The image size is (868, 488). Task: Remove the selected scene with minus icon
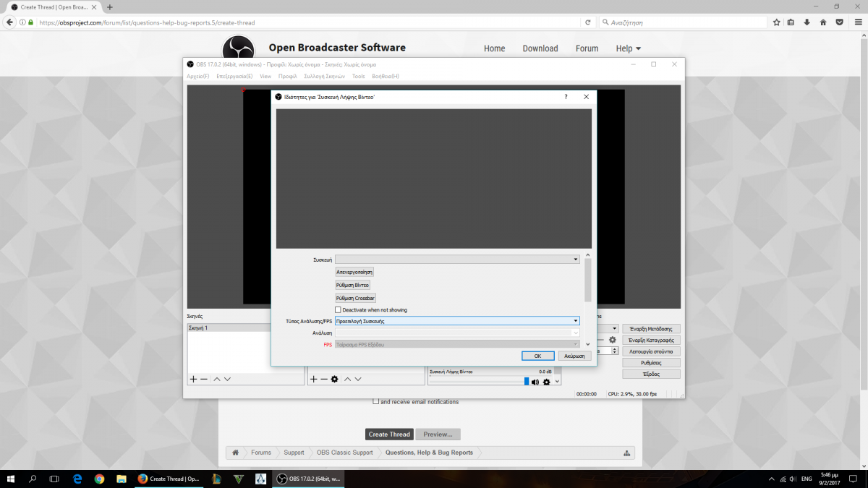(x=204, y=379)
